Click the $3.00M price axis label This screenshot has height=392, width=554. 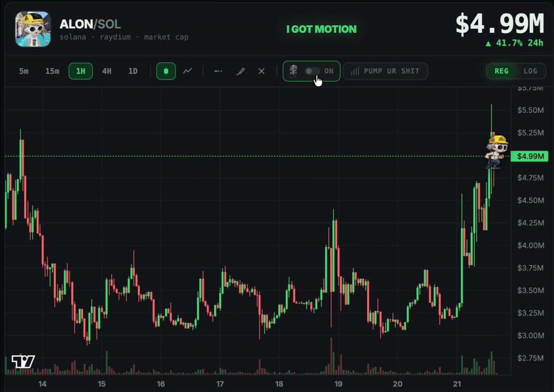(x=530, y=335)
